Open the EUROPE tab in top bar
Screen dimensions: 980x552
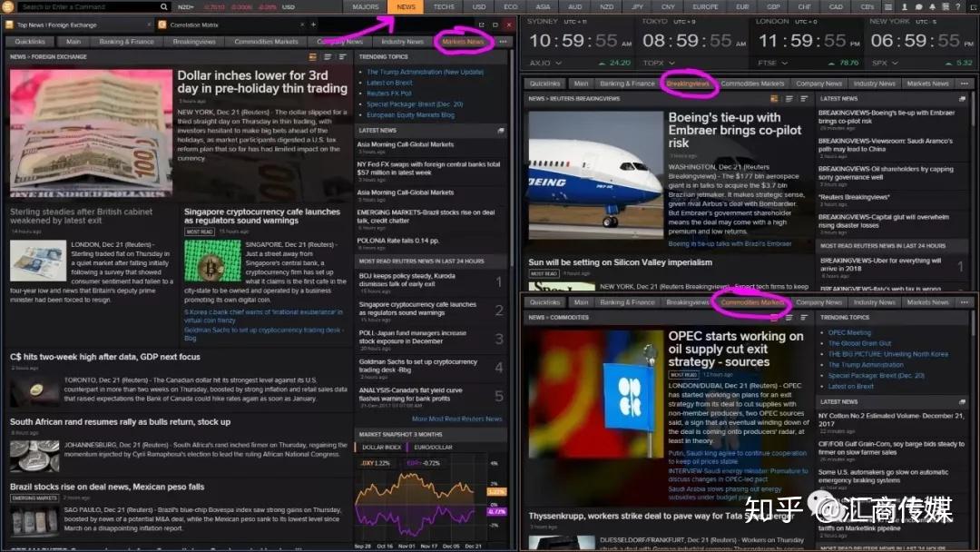[x=705, y=7]
